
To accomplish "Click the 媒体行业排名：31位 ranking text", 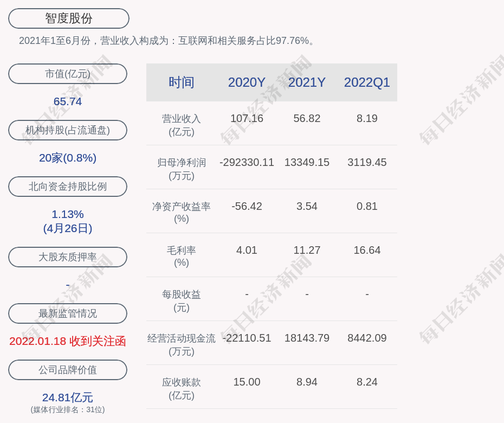I will (68, 410).
